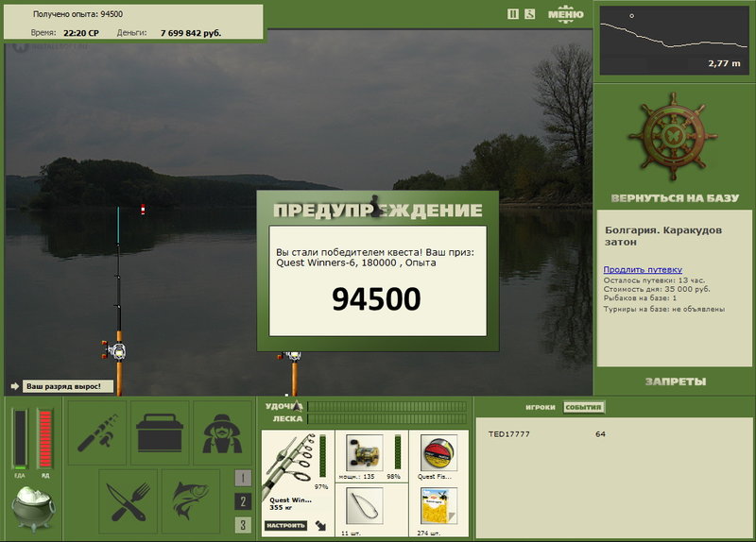Click the ПРЕДУПРЕЖДЕНИЕ dialog title
The width and height of the screenshot is (756, 542).
point(377,211)
